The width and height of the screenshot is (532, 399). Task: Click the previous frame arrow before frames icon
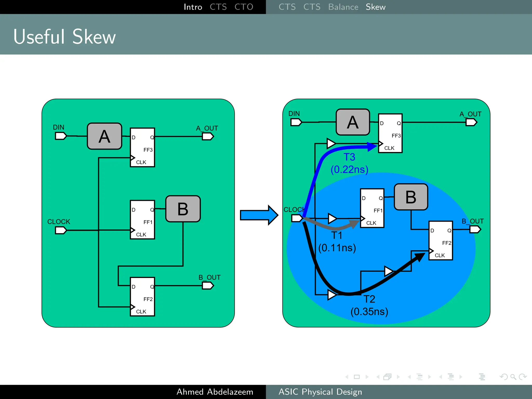pyautogui.click(x=378, y=377)
